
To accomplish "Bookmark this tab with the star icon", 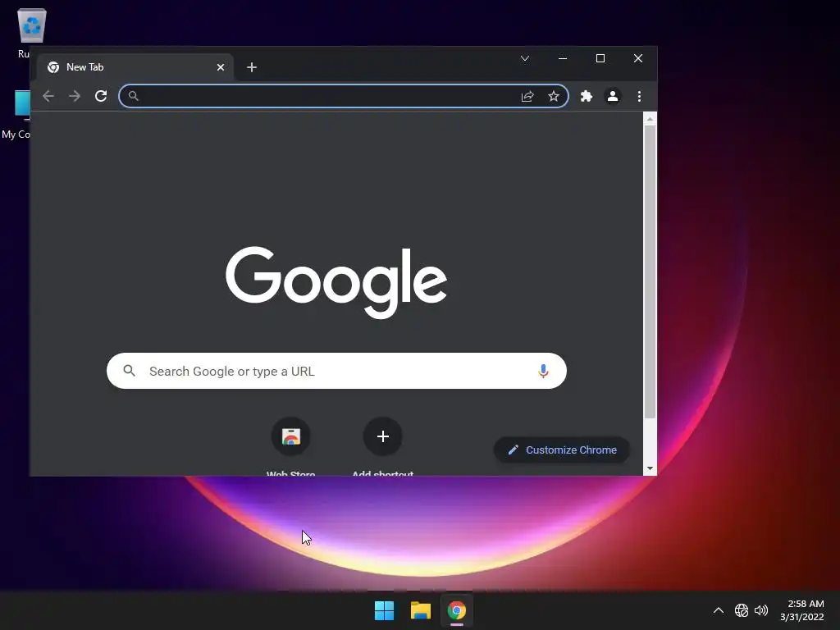I will (554, 96).
